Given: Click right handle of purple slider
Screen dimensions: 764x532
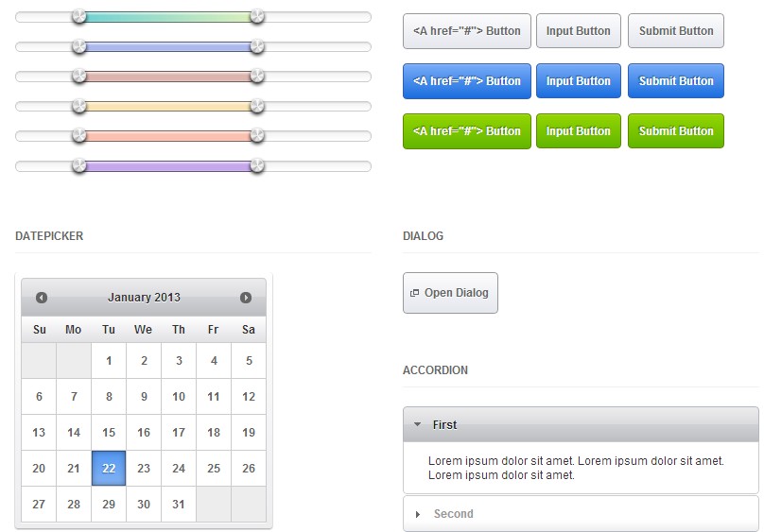Looking at the screenshot, I should (257, 166).
